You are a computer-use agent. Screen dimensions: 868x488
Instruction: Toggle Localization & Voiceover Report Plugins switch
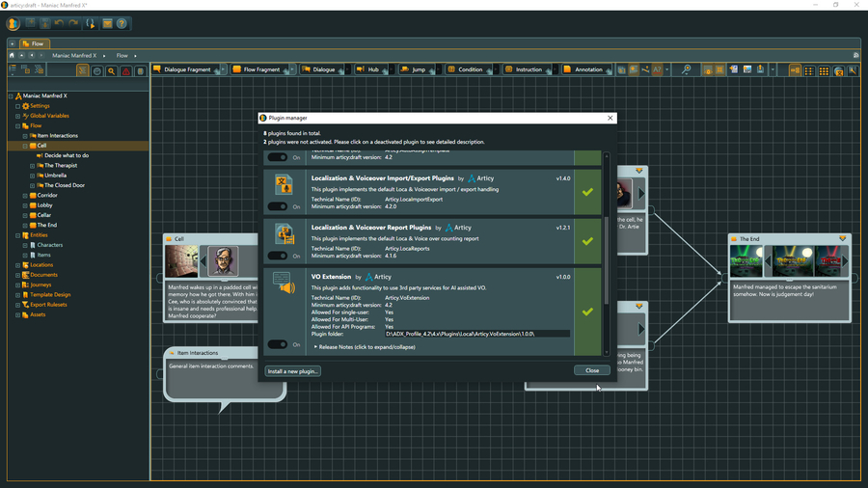(x=278, y=256)
